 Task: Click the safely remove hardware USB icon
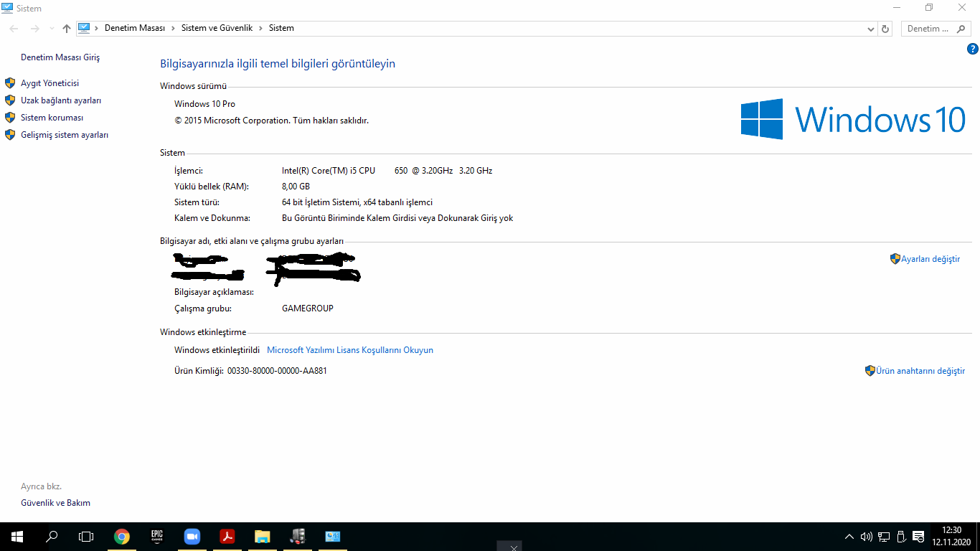pos(901,537)
